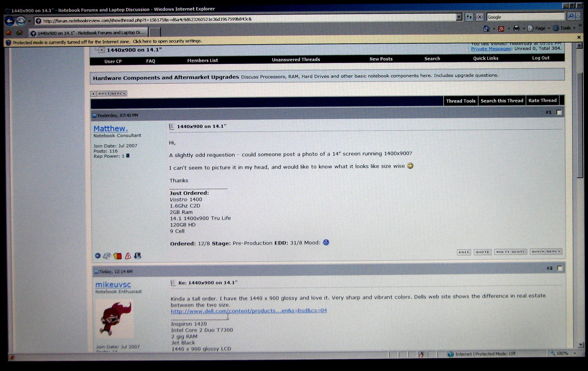Image resolution: width=588 pixels, height=371 pixels.
Task: Open the zoom level dropdown arrow
Action: [575, 353]
